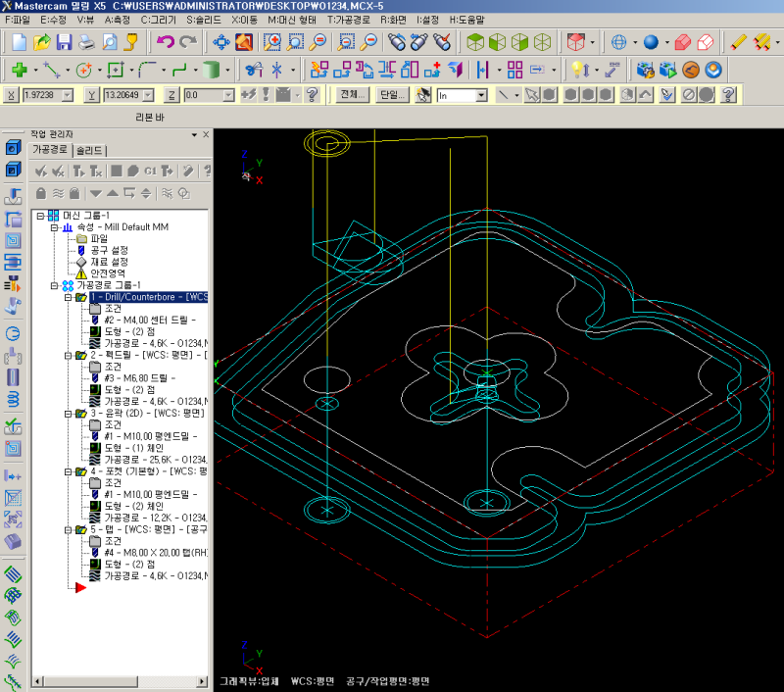The image size is (784, 692).
Task: Select all operations with the checkmark icon
Action: tap(43, 171)
